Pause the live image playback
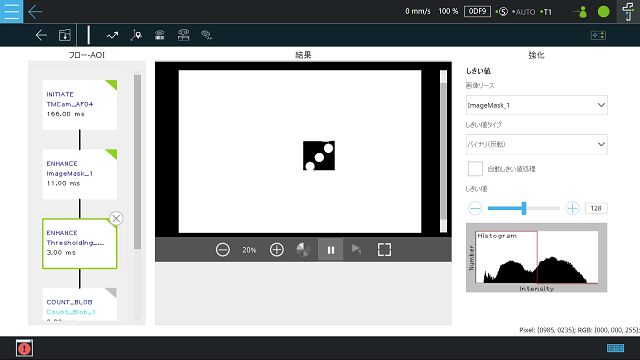Image resolution: width=640 pixels, height=360 pixels. click(x=331, y=249)
